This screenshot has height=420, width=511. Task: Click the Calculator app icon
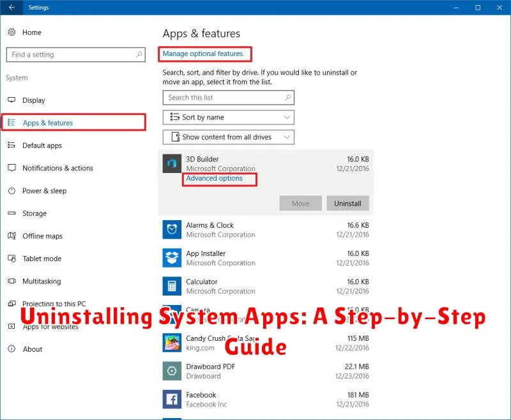point(171,286)
